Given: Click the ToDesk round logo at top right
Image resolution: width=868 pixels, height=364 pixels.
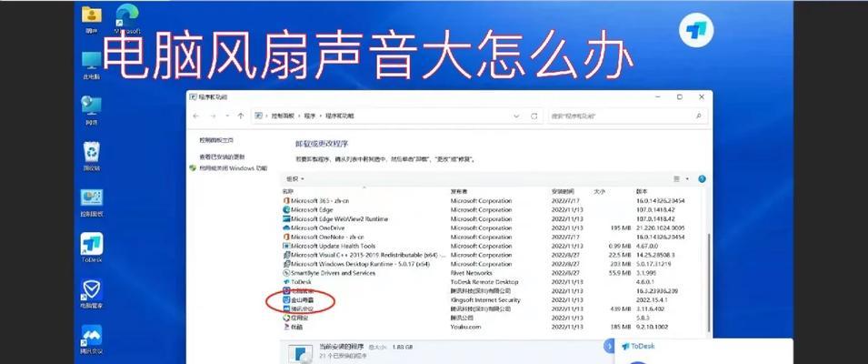Looking at the screenshot, I should coord(696,29).
